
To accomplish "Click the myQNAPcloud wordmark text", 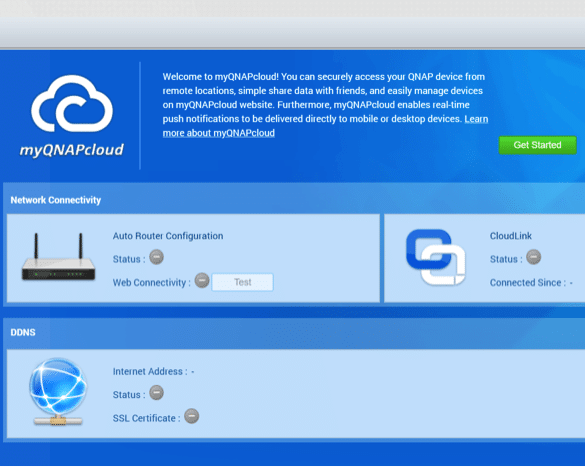I will (72, 150).
